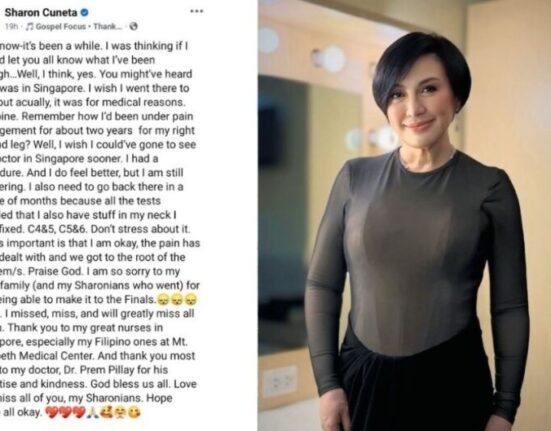551x431 pixels.
Task: Click the globe public privacy icon
Action: [x=133, y=26]
